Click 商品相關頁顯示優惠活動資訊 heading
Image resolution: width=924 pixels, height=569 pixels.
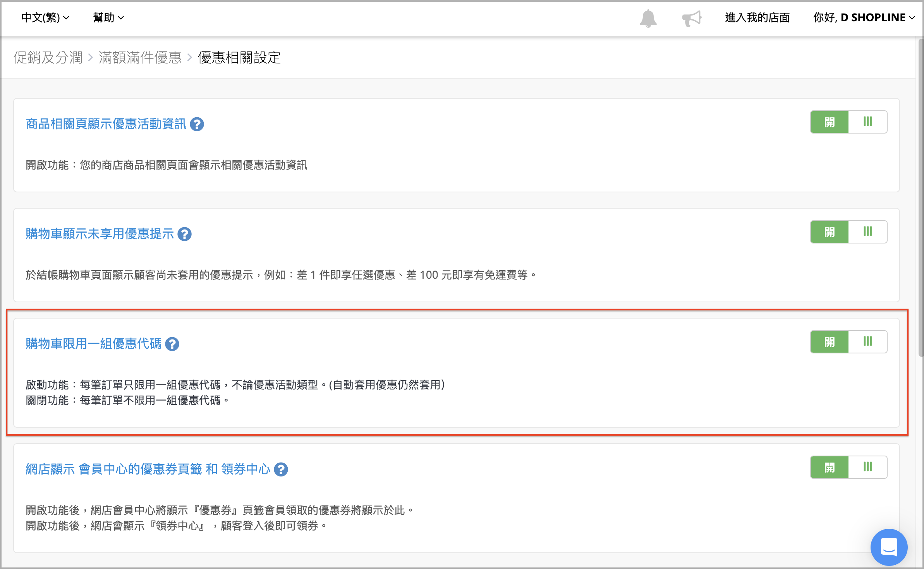(x=106, y=124)
